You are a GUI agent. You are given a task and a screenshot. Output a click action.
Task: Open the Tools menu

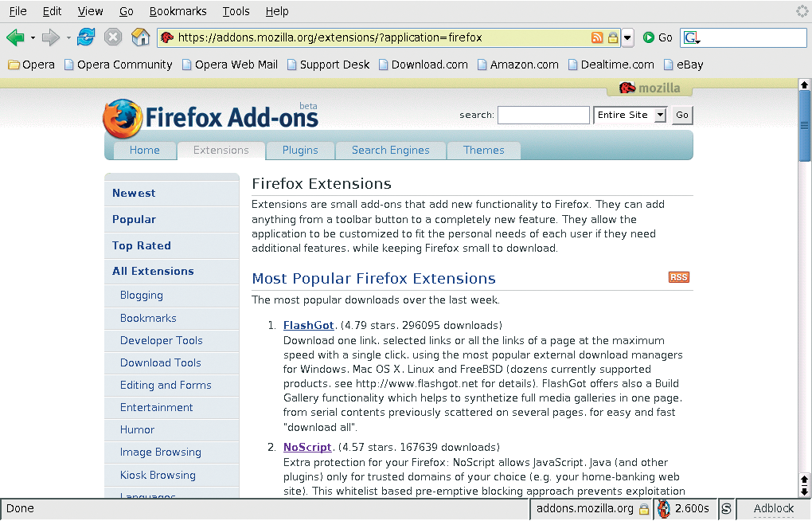pyautogui.click(x=236, y=11)
